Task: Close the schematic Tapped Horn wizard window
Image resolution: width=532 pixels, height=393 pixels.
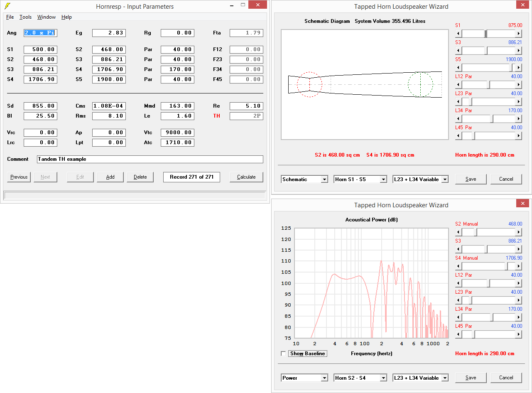Action: point(522,5)
